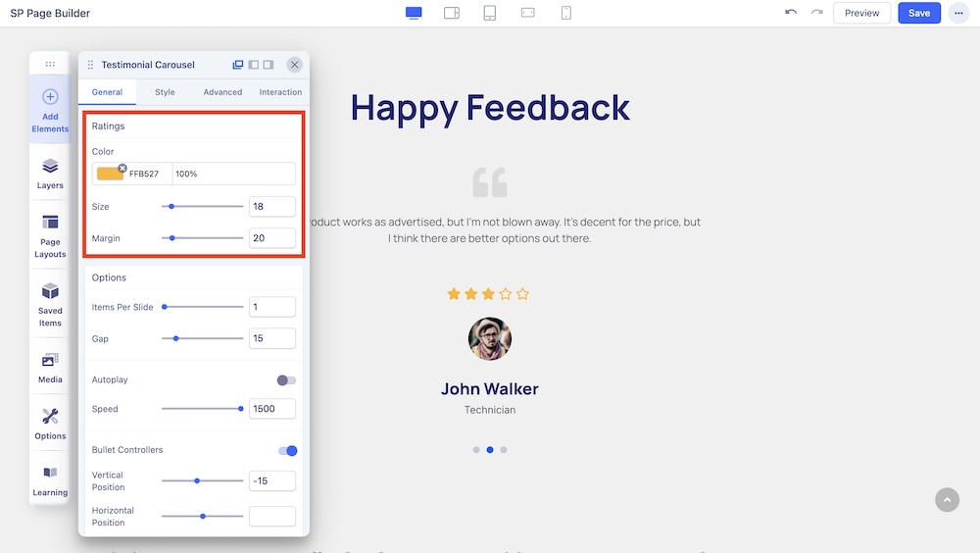Switch to the Style tab
This screenshot has height=553, width=980.
(165, 92)
